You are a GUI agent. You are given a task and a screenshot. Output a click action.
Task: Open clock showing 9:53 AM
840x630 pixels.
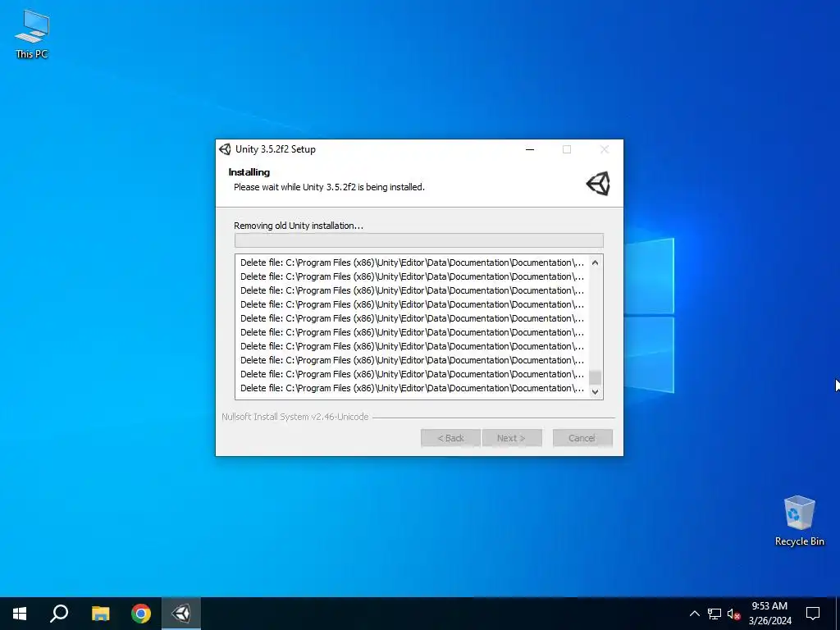coord(769,614)
